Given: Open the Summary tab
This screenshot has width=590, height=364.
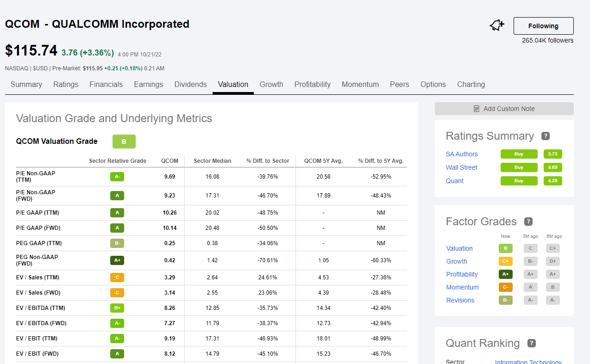Looking at the screenshot, I should tap(26, 85).
